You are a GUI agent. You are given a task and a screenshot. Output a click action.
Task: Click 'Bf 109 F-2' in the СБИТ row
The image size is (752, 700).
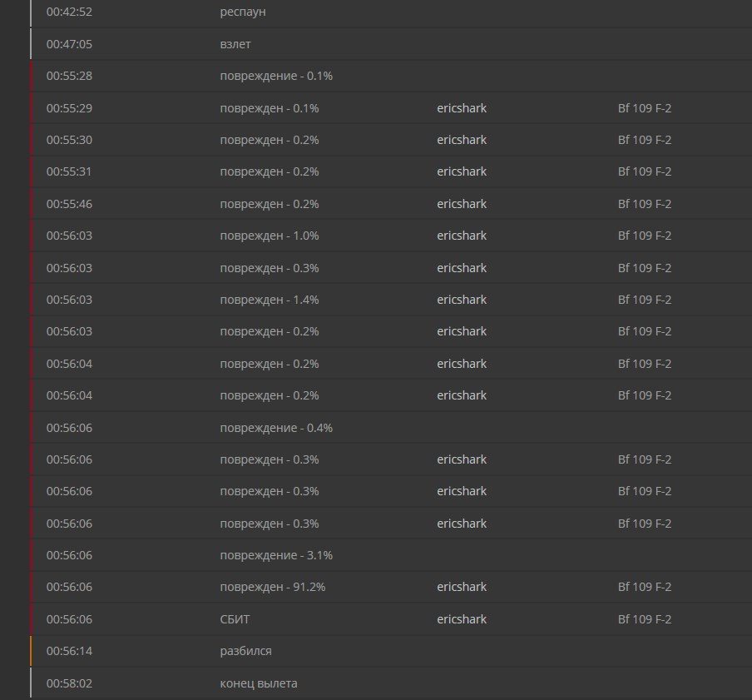645,619
